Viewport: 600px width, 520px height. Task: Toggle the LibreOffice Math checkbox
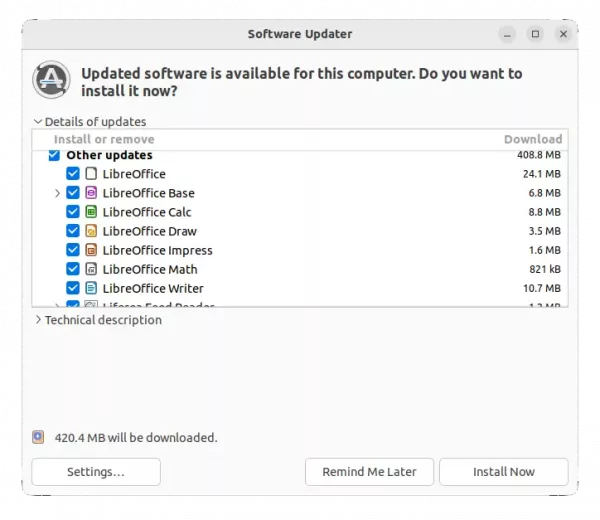(x=73, y=269)
